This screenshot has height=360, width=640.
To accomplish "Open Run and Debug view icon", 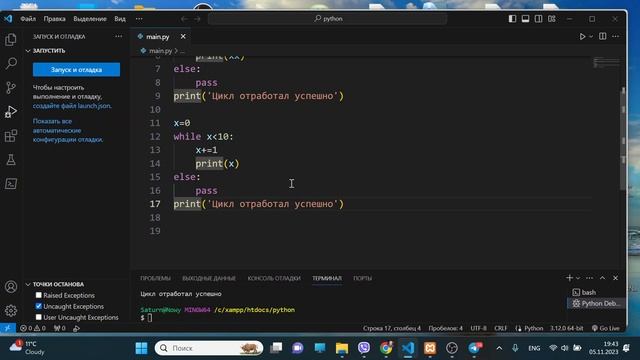I will click(11, 111).
